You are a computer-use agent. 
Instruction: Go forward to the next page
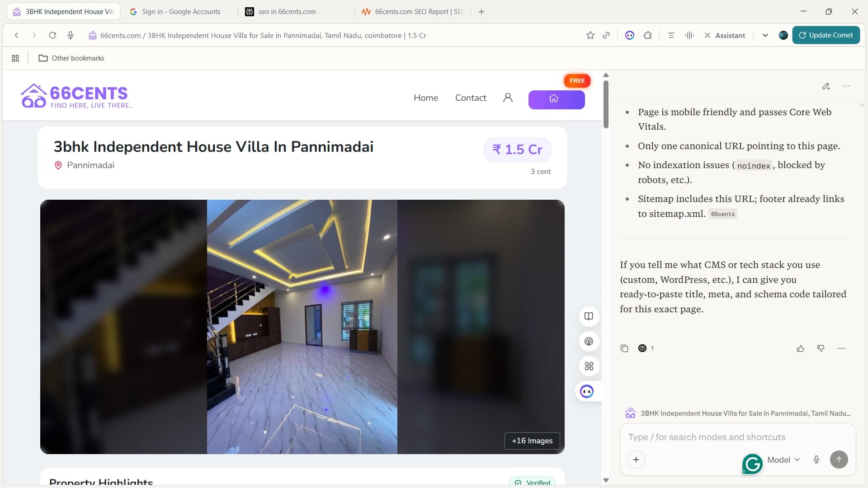pyautogui.click(x=34, y=35)
